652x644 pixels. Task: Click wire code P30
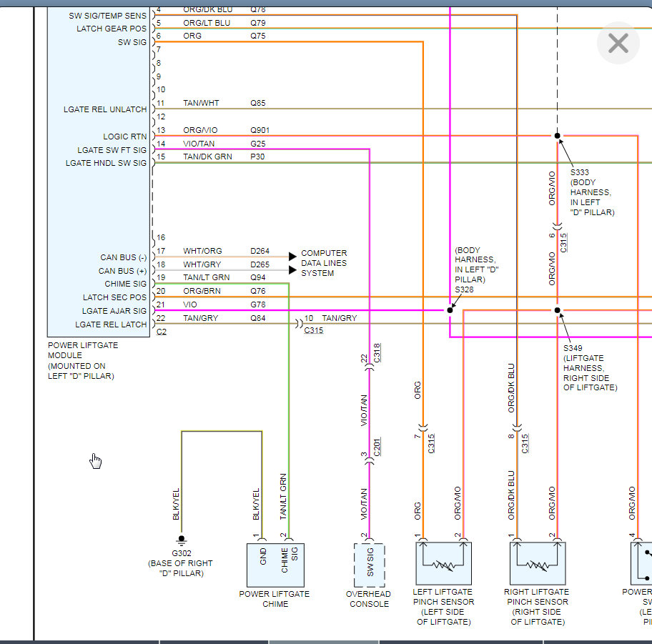257,157
